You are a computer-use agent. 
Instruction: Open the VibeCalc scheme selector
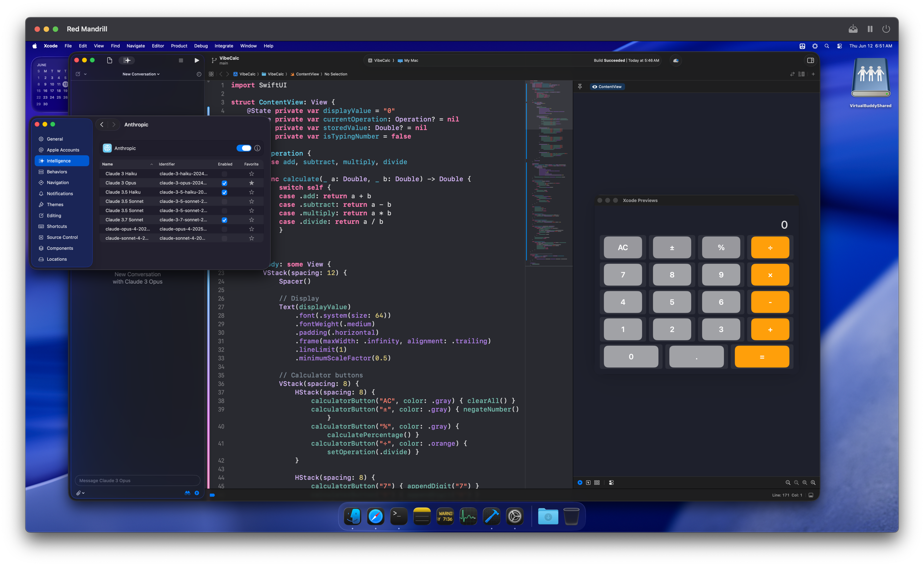(379, 60)
